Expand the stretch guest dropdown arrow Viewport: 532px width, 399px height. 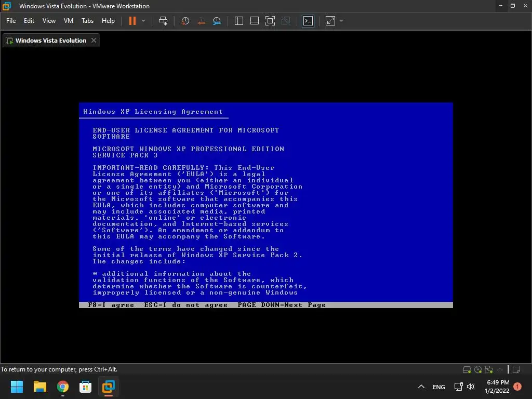point(341,21)
